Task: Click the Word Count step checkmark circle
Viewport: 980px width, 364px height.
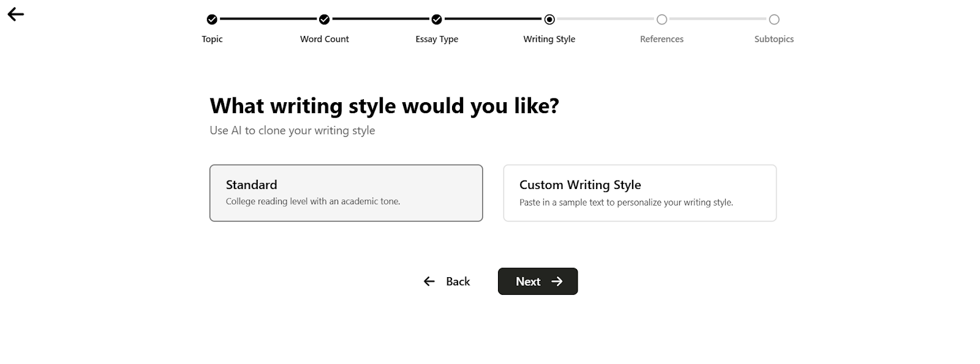Action: (x=325, y=20)
